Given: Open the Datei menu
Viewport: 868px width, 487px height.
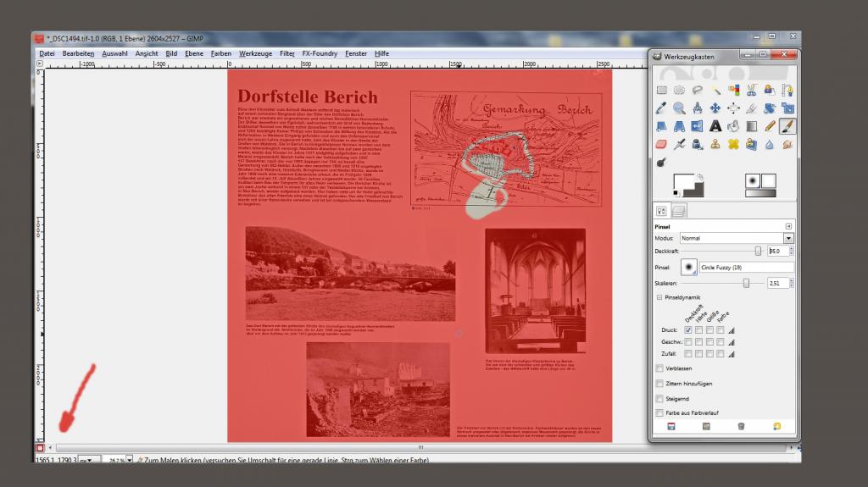Looking at the screenshot, I should pyautogui.click(x=47, y=53).
